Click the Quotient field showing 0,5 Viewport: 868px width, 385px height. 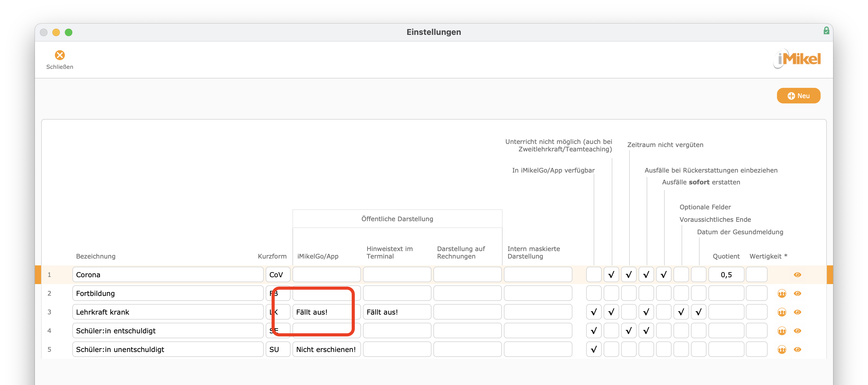(726, 275)
